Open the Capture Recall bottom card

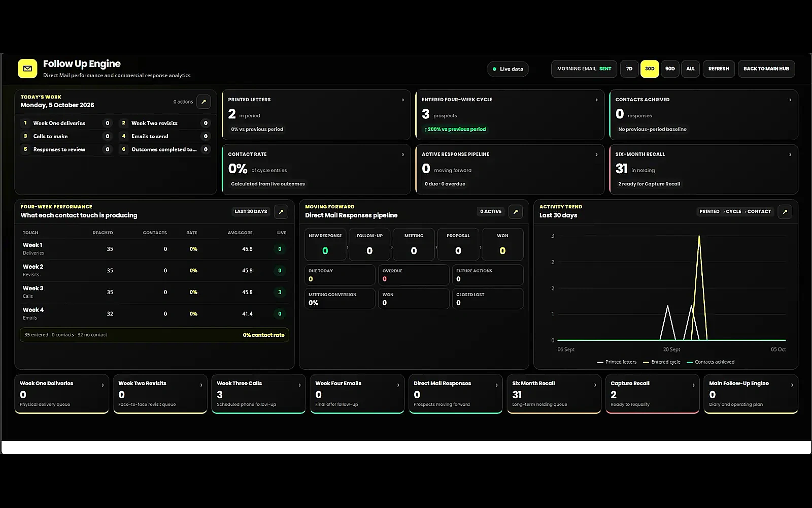(653, 394)
